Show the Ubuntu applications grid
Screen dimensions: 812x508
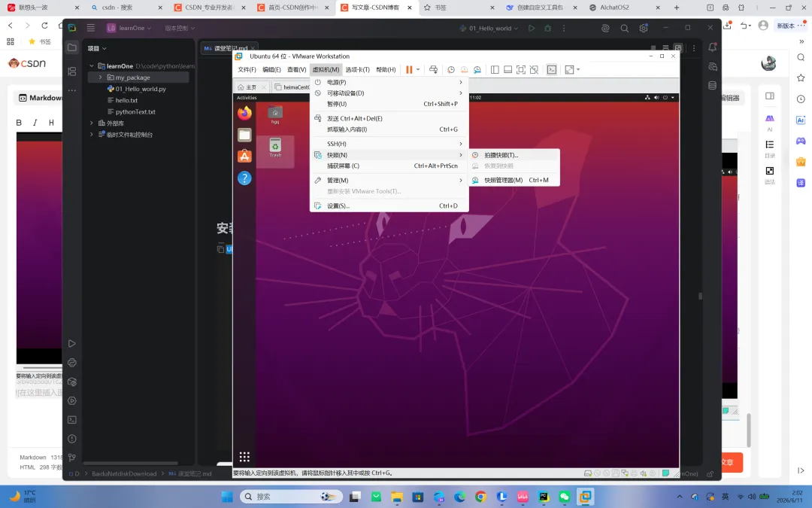(x=244, y=457)
